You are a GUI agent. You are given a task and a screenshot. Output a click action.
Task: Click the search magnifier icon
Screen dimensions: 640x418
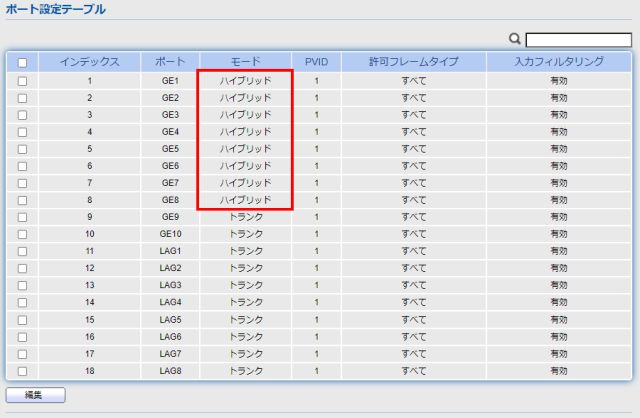click(x=515, y=39)
